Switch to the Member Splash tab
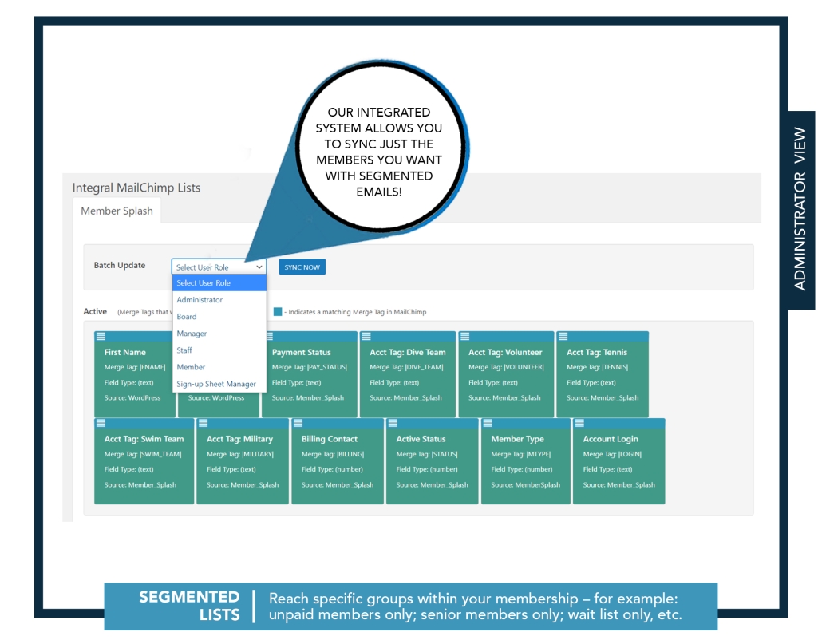This screenshot has height=644, width=822. [117, 211]
